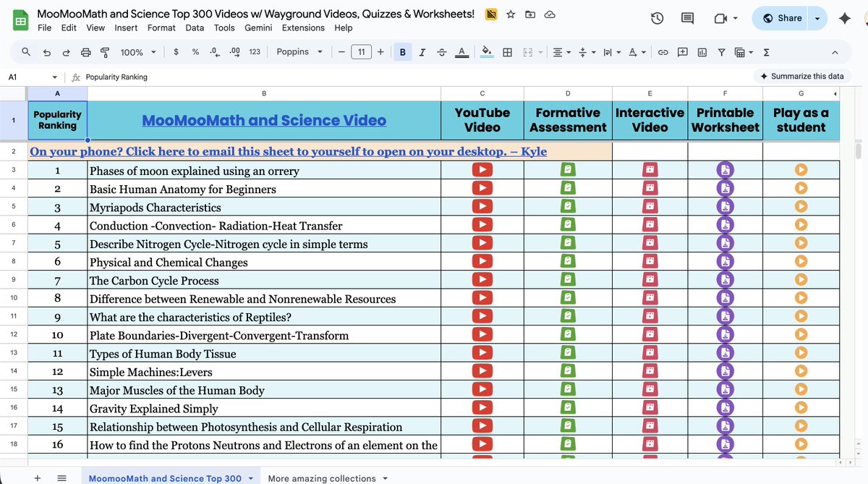Select column B header
Viewport: 868px width, 484px height.
point(264,93)
